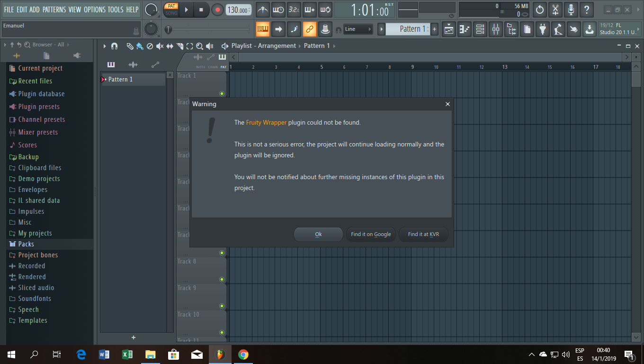
Task: Close the Warning dialog
Action: pyautogui.click(x=447, y=104)
